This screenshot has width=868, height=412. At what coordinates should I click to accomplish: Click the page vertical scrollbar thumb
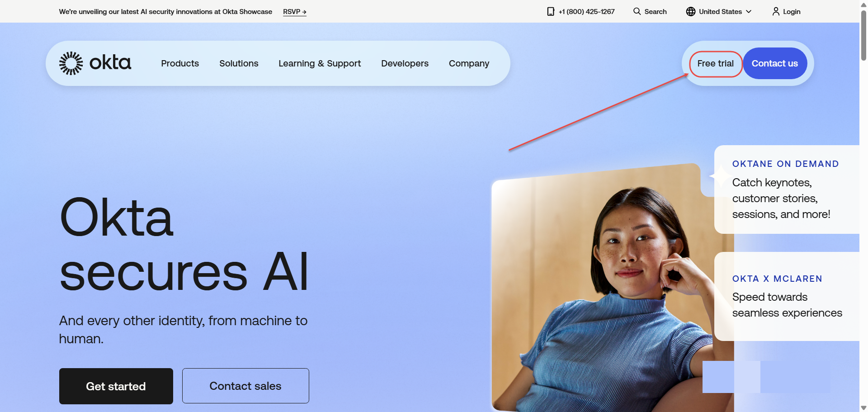pos(863,35)
